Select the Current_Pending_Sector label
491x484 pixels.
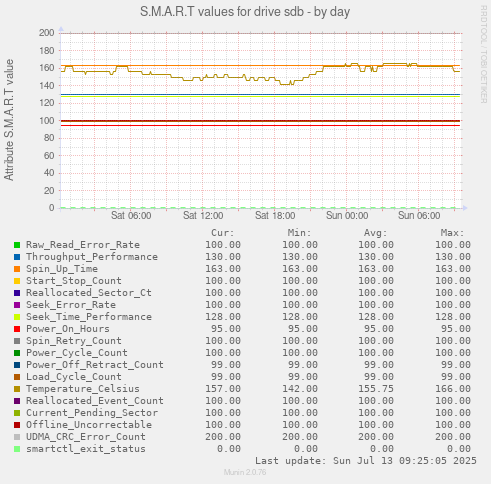tap(92, 413)
